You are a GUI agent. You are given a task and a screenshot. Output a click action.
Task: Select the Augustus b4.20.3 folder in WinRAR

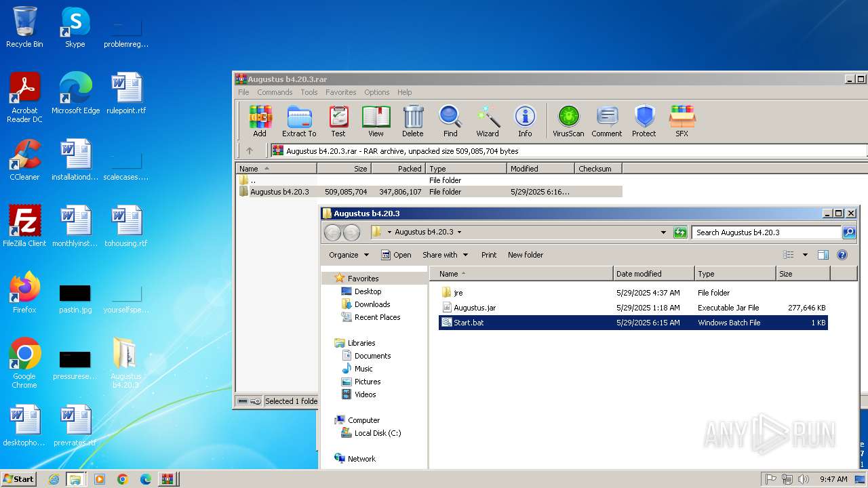(x=429, y=192)
